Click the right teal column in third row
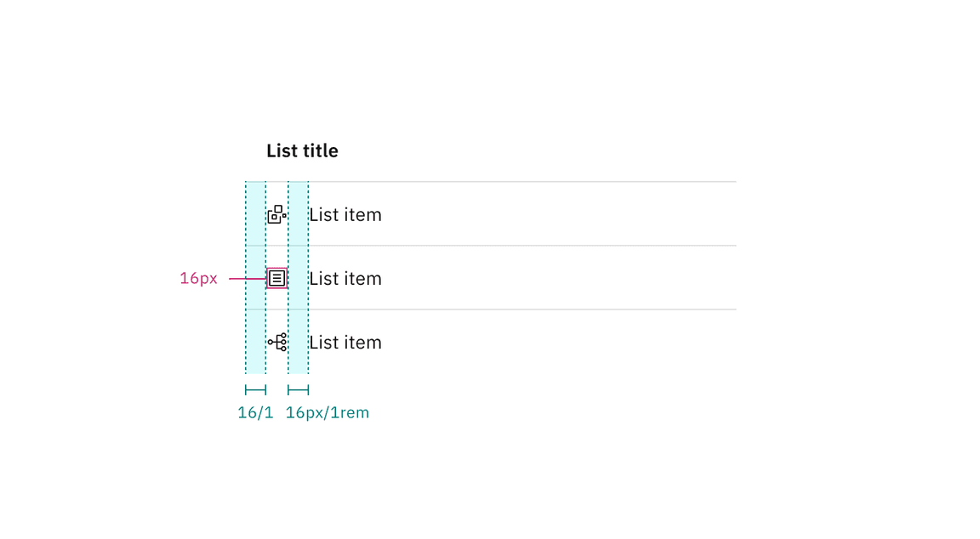980x539 pixels. [x=298, y=342]
